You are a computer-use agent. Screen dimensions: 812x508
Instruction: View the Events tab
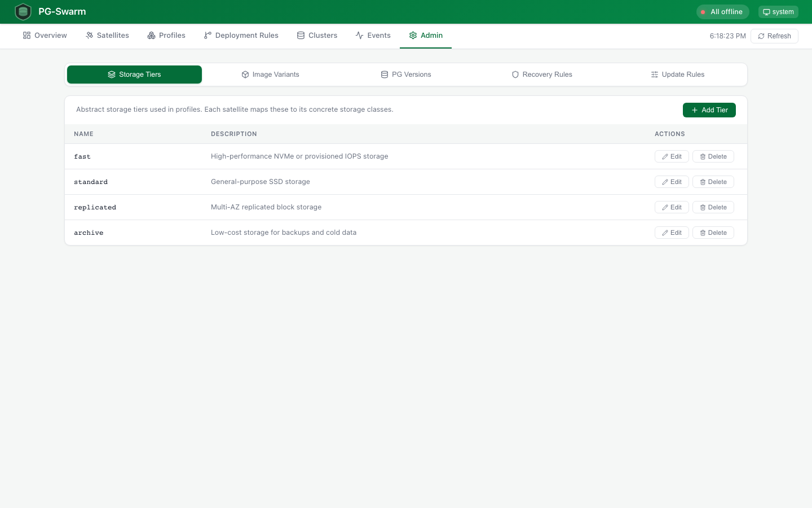pyautogui.click(x=373, y=36)
